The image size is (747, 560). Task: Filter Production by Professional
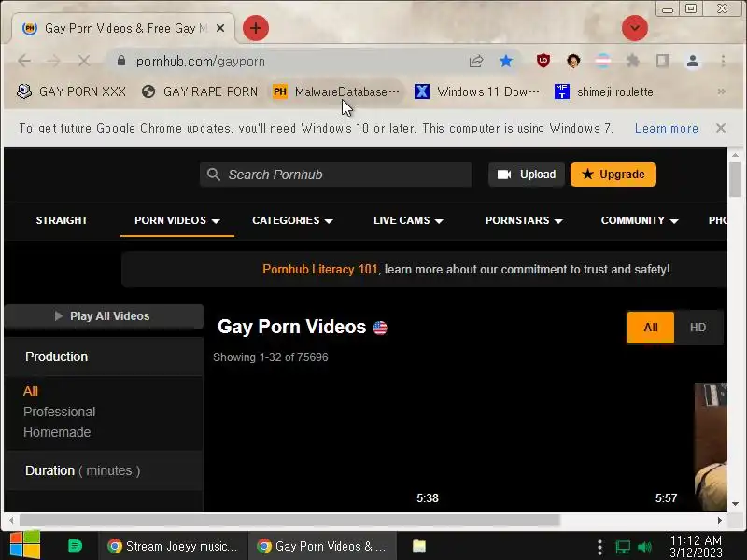click(x=60, y=412)
